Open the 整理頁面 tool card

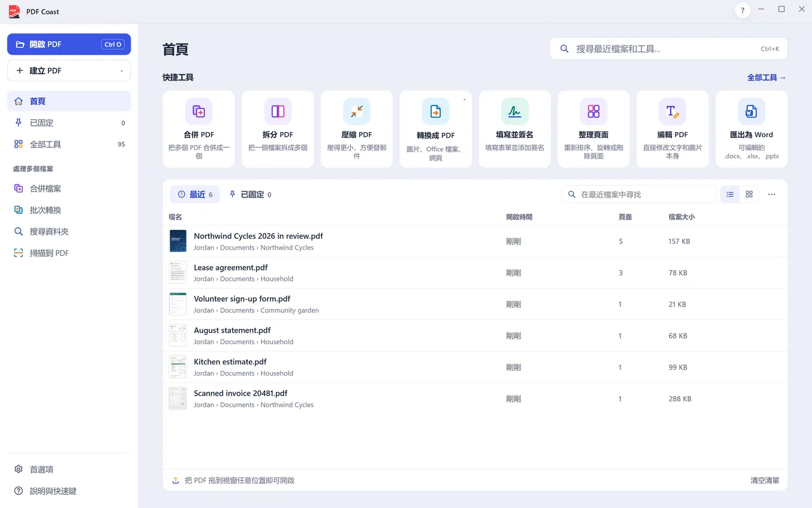click(x=594, y=129)
